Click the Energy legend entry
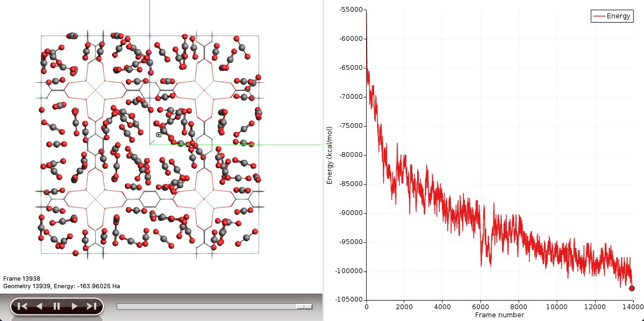Viewport: 644px width, 321px height. tap(612, 16)
